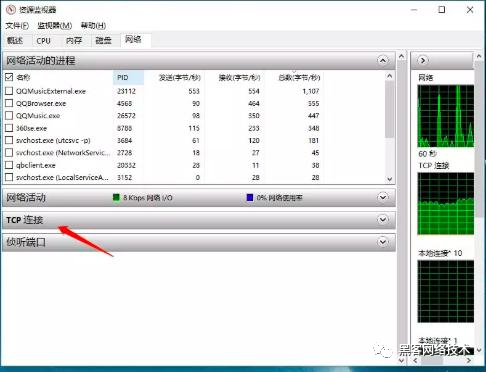Select the QQMusicExternal.exe row name
This screenshot has width=486, height=372.
(51, 91)
